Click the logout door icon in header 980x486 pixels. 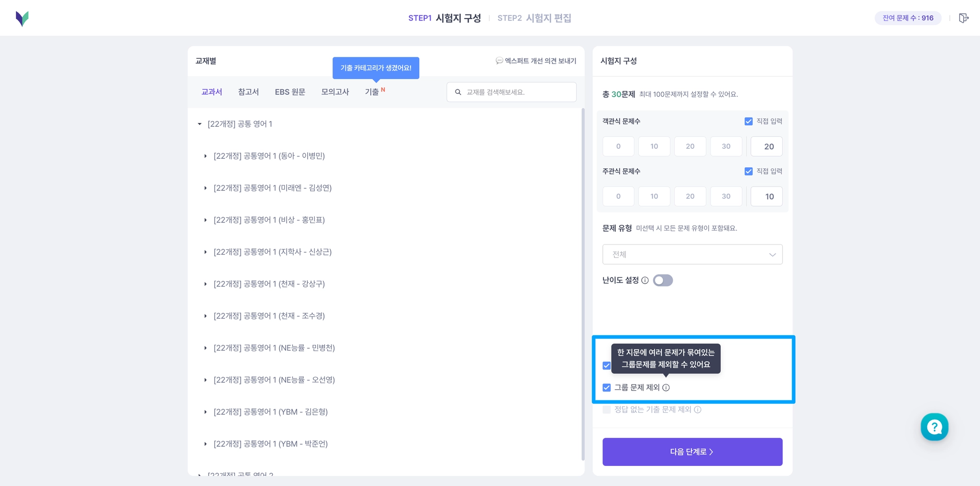pyautogui.click(x=964, y=18)
